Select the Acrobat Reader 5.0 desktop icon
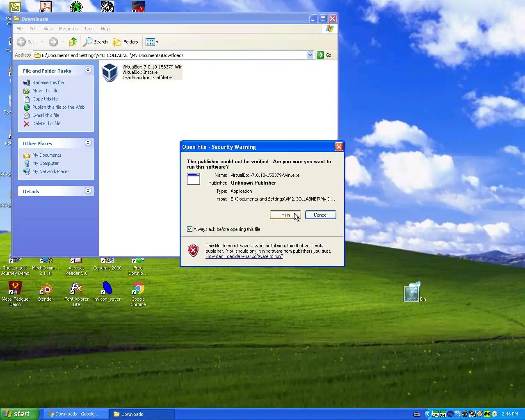 (x=76, y=267)
